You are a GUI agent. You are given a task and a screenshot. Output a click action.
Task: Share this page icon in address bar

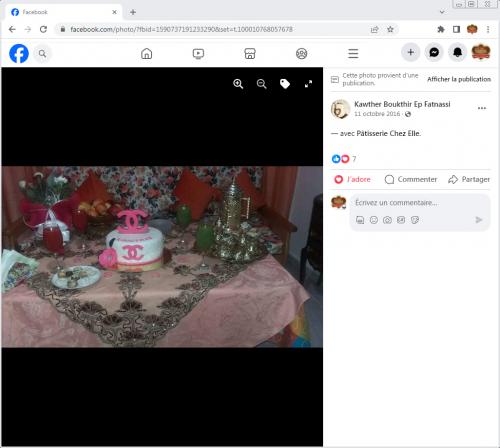click(375, 29)
